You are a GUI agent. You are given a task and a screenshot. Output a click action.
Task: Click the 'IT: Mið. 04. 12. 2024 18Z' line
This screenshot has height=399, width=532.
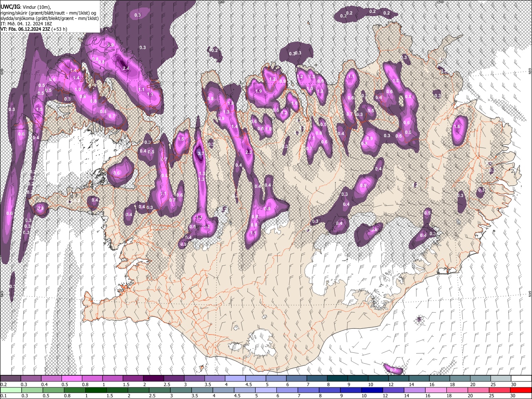click(26, 24)
